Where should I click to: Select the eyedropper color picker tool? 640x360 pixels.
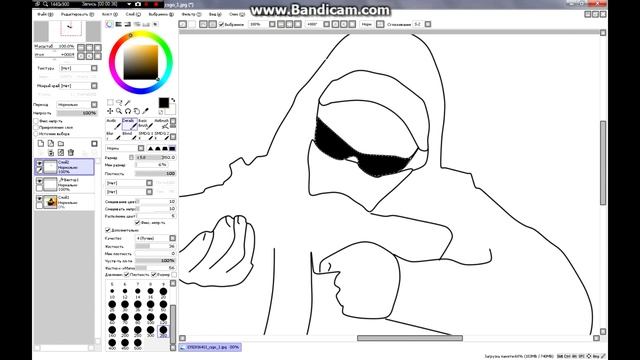point(146,111)
